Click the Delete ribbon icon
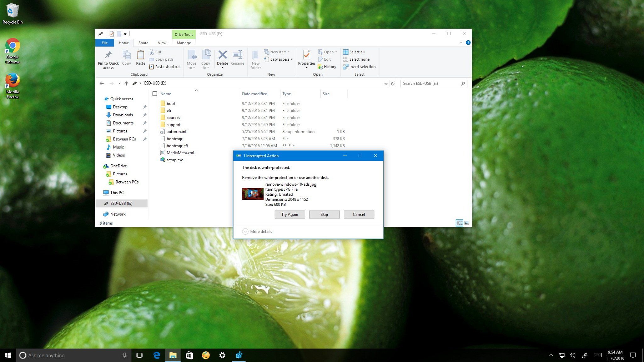 [222, 56]
